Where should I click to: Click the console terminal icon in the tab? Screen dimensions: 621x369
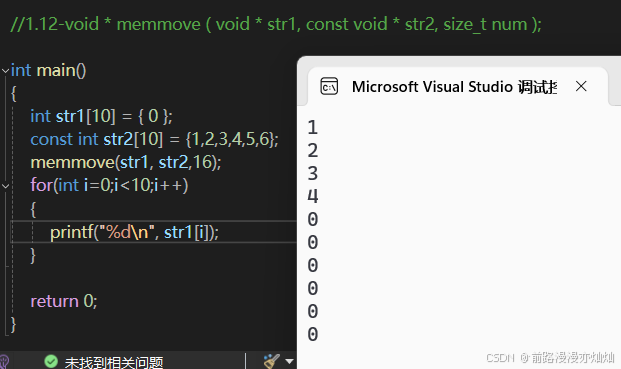coord(329,86)
